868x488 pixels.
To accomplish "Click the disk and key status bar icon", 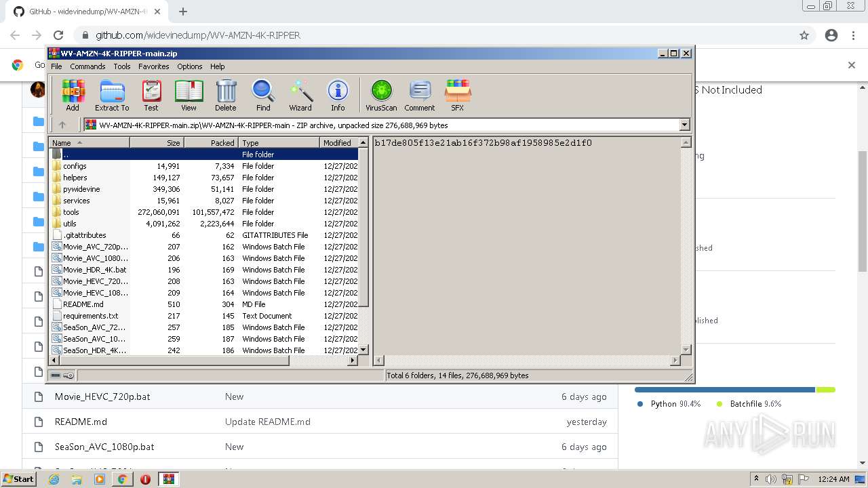I will 62,375.
